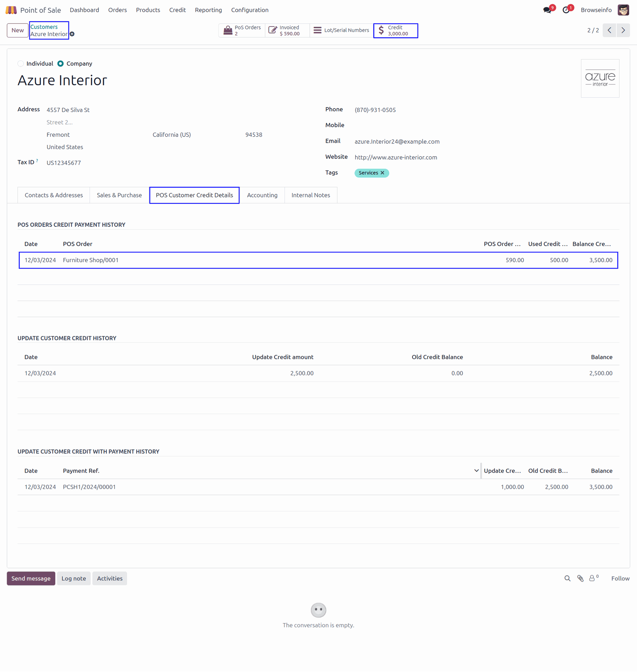Screen dimensions: 637x672
Task: Click the Old Credit Balance column header
Action: coord(437,357)
